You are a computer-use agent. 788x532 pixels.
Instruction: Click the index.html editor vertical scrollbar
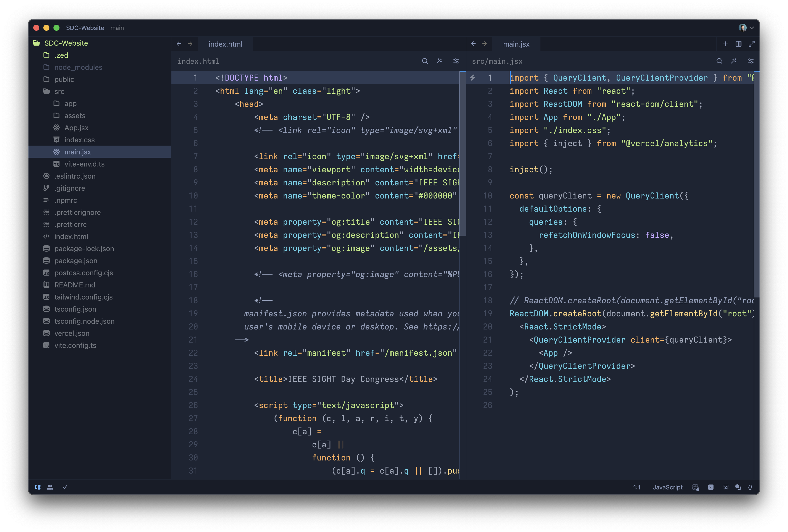pos(463,152)
